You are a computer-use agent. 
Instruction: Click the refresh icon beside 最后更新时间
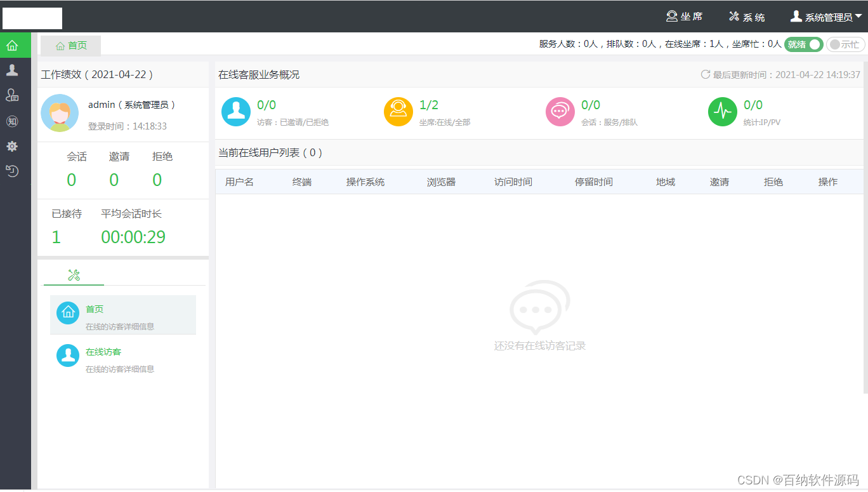coord(705,74)
